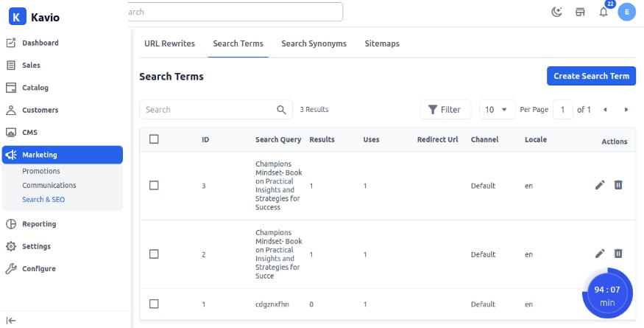Go to next page arrow
This screenshot has height=328, width=644.
(626, 110)
